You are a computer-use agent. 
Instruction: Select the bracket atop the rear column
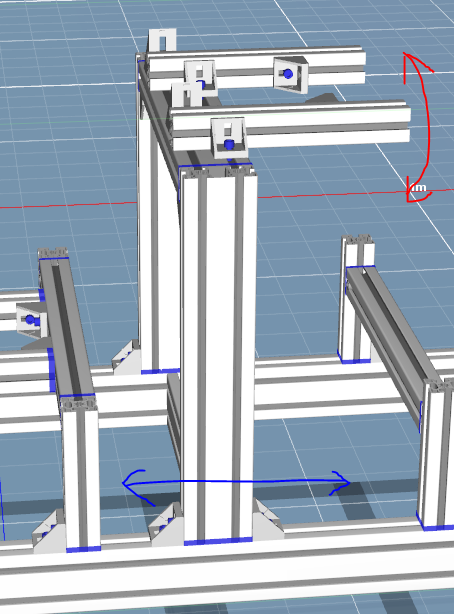pos(161,40)
